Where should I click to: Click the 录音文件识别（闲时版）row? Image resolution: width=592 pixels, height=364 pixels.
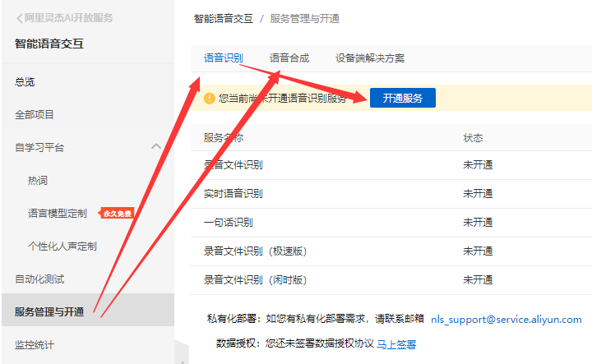(391, 280)
